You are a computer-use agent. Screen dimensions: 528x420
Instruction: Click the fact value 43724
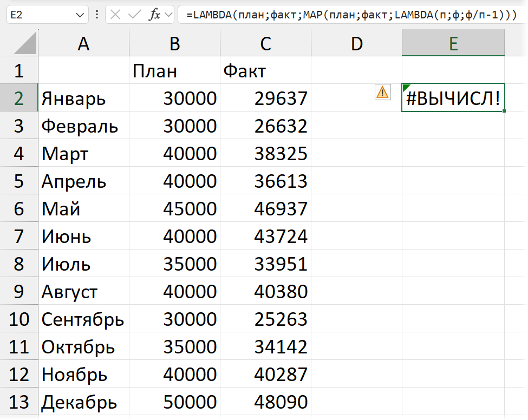point(265,235)
